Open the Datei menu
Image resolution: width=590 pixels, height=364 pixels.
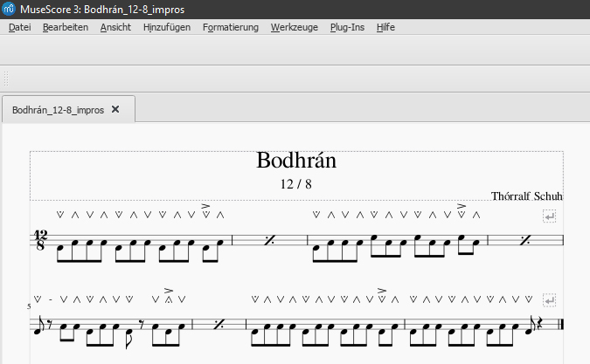(19, 27)
